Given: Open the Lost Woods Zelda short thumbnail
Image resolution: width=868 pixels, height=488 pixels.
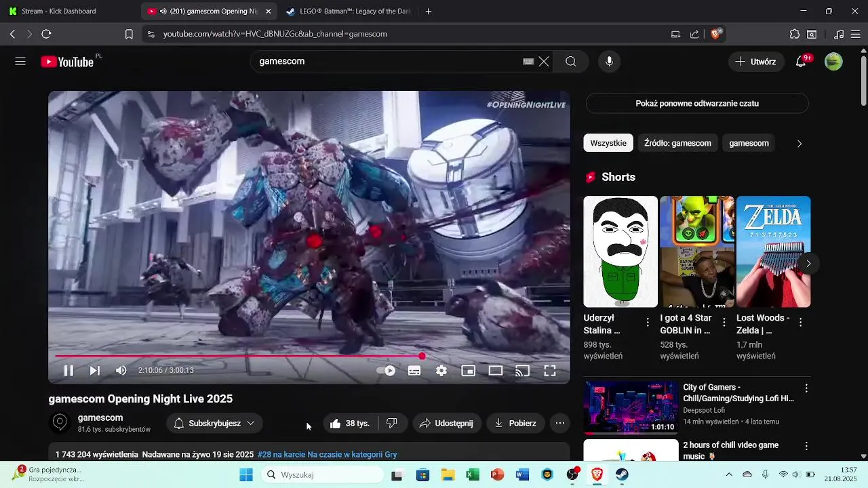Looking at the screenshot, I should click(x=774, y=251).
